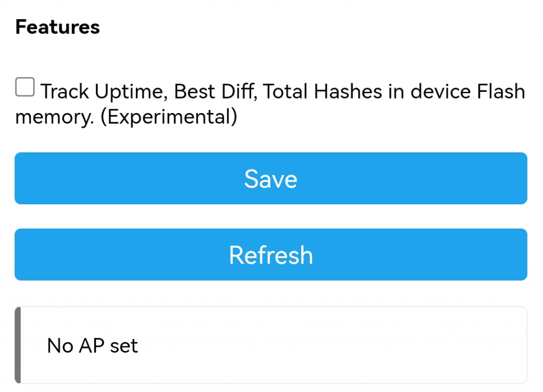Toggle the experimental Flash memory tracking checkbox

click(25, 88)
